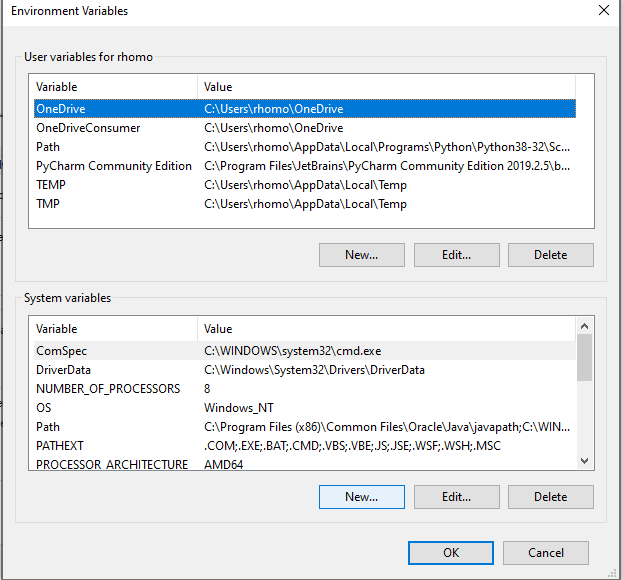Click the Value column header in User variables
Screen dimensions: 623x580
[386, 87]
